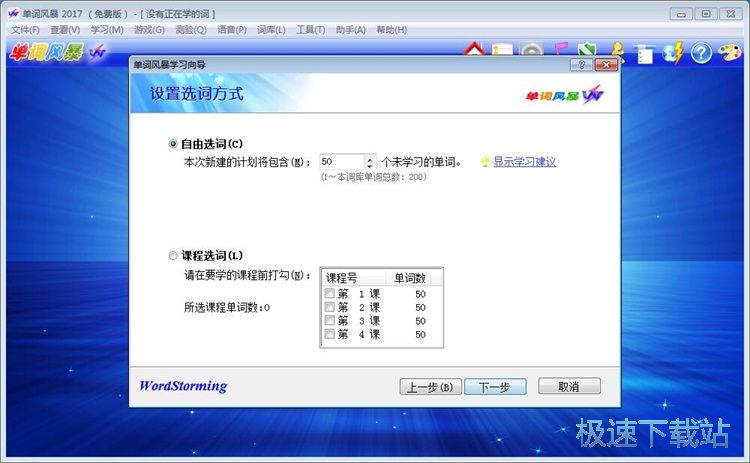Image resolution: width=750 pixels, height=463 pixels.
Task: Select the 课程选词(L) radio option
Action: (173, 256)
